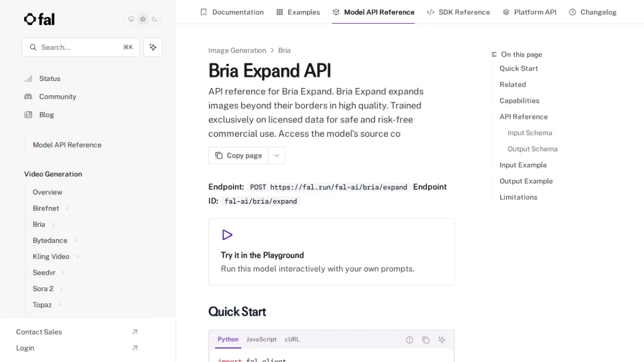Switch to dark theme moon icon
Image resolution: width=644 pixels, height=362 pixels.
tap(155, 19)
